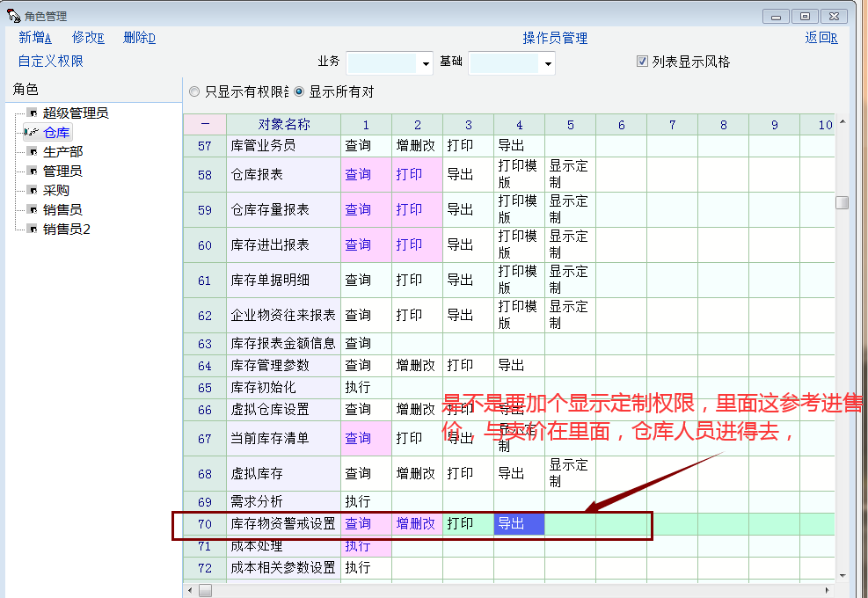Select the 显示所有对 radio button
The height and width of the screenshot is (598, 868).
[299, 91]
